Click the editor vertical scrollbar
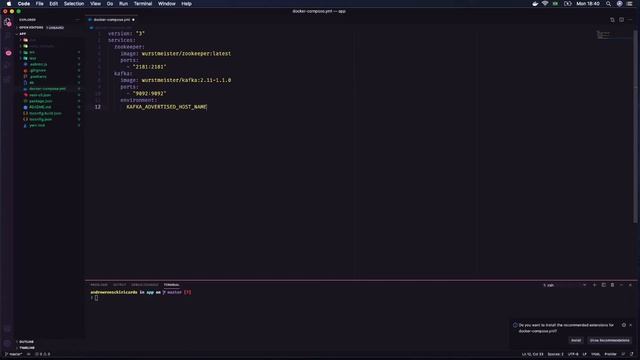 coord(635,127)
